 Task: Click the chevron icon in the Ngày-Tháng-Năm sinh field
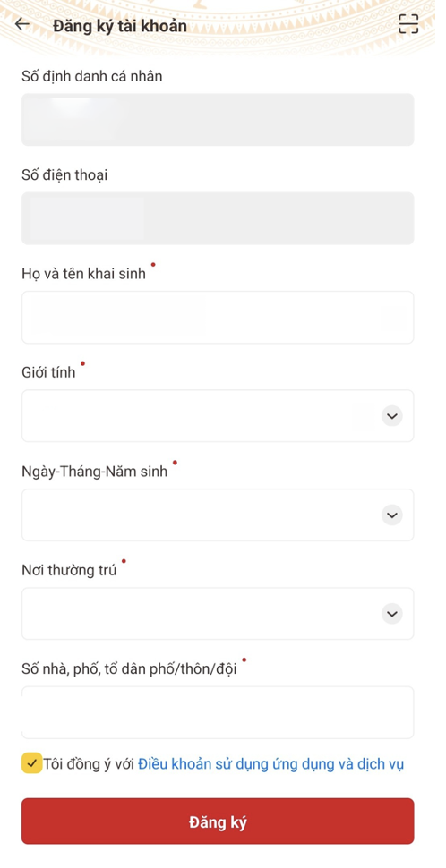coord(392,515)
